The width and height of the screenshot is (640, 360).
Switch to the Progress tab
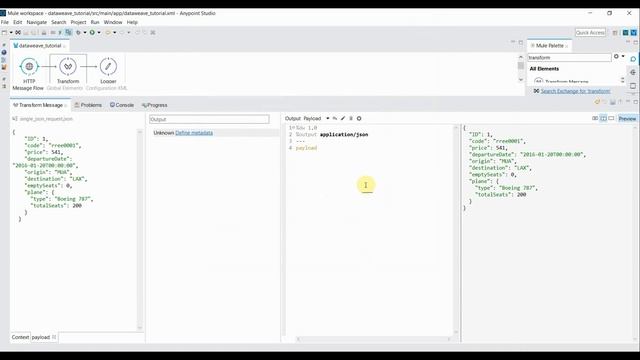coord(154,105)
